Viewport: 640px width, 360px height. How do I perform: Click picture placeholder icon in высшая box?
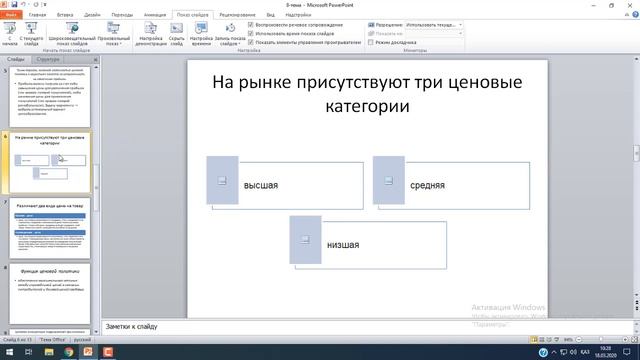pos(222,180)
